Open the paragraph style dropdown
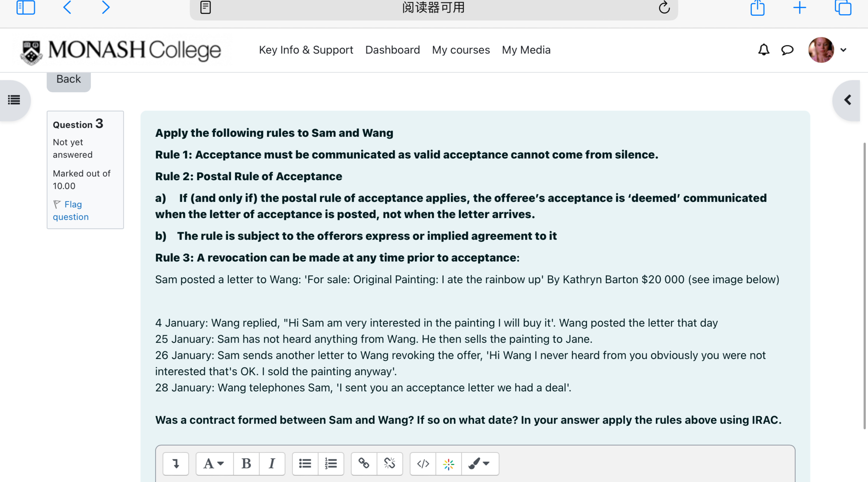Image resolution: width=868 pixels, height=482 pixels. (x=214, y=464)
